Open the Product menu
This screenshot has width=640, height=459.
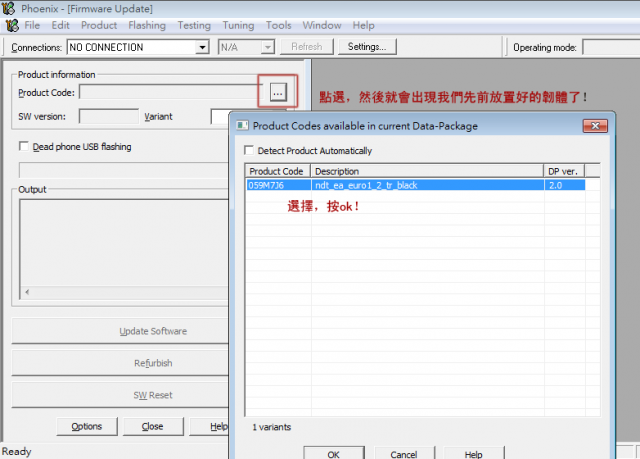99,25
